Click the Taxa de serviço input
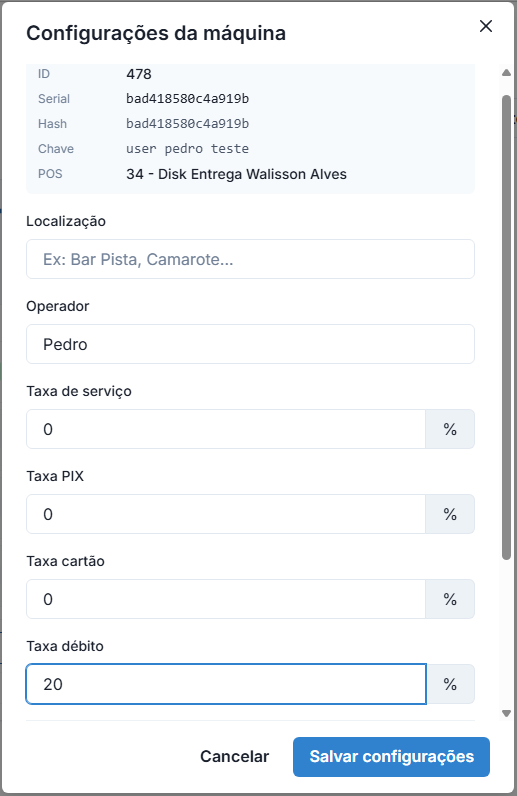517x796 pixels. click(x=226, y=429)
